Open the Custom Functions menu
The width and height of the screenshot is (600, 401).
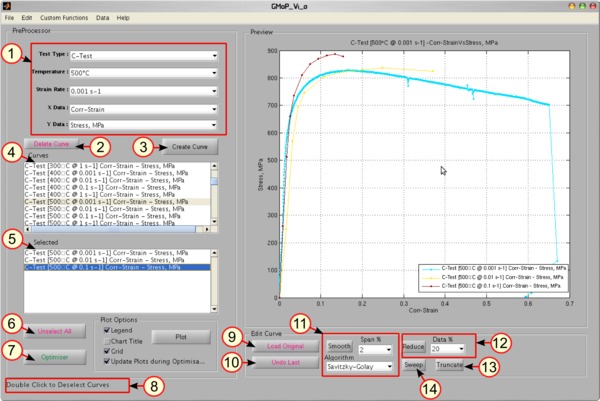click(x=64, y=18)
